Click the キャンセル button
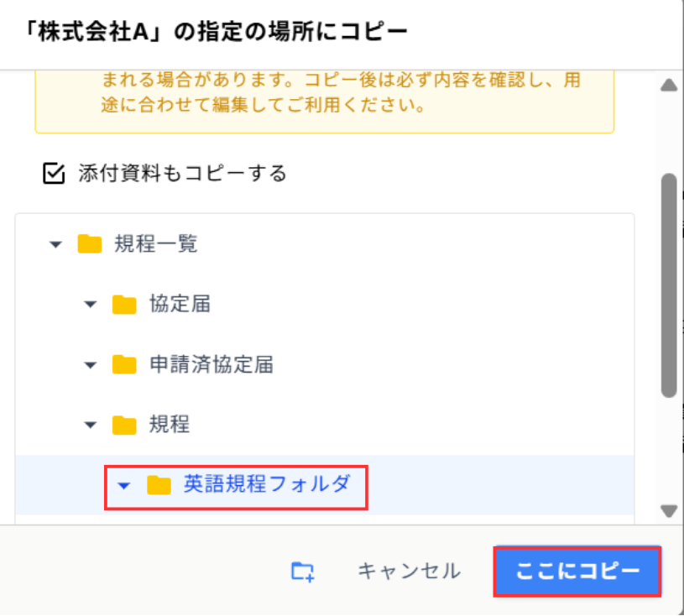The image size is (684, 616). 409,572
